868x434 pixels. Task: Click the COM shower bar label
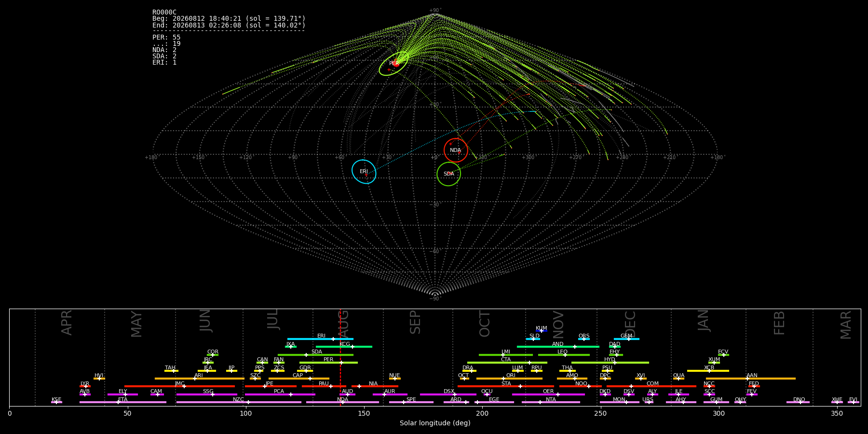[652, 384]
